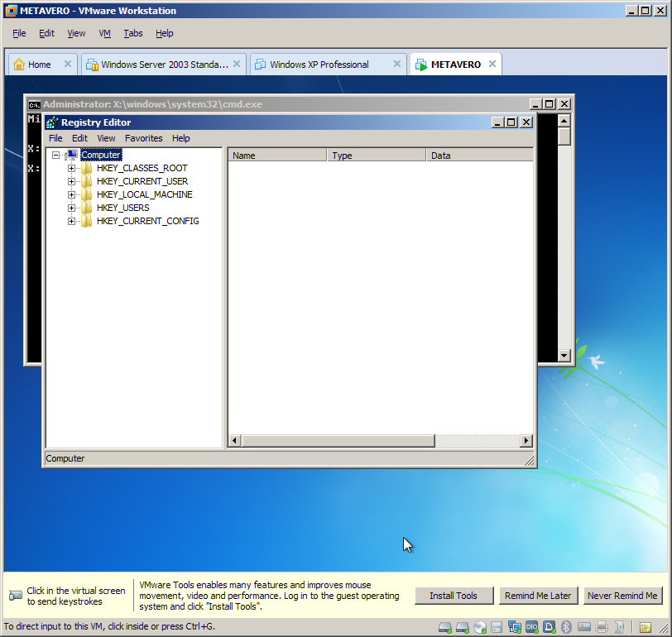Select HKEY_LOCAL_MACHINE in the tree
The image size is (672, 637).
click(x=145, y=195)
